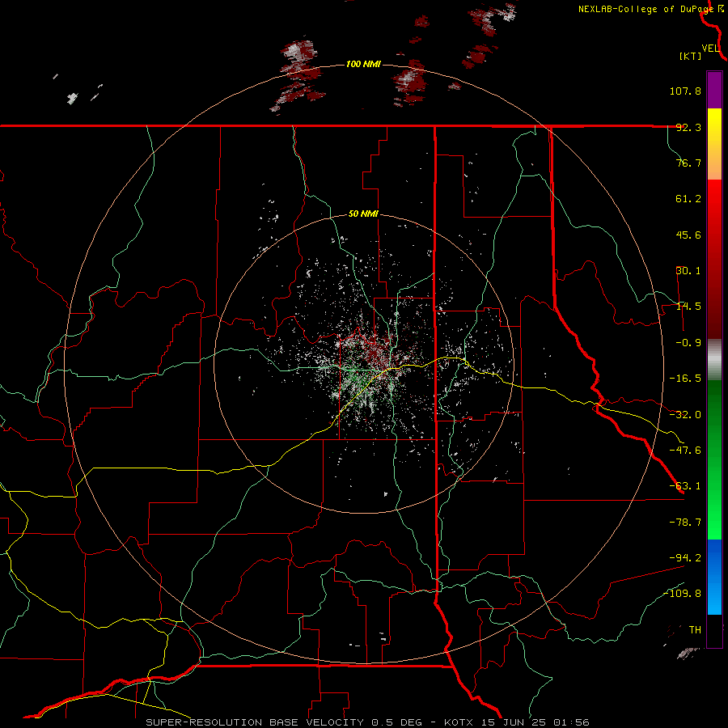Select the -16.5 scale value

click(x=685, y=379)
